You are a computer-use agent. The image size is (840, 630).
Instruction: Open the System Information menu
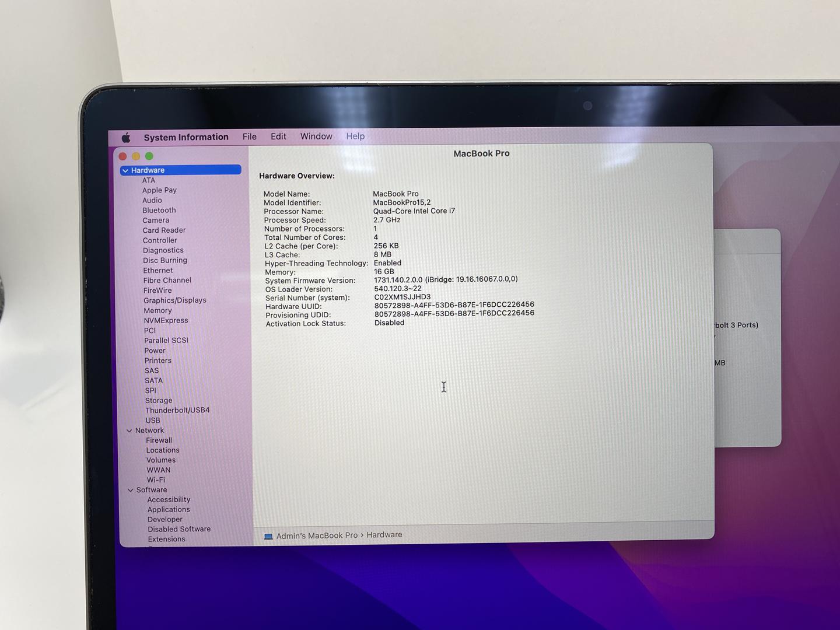click(186, 137)
